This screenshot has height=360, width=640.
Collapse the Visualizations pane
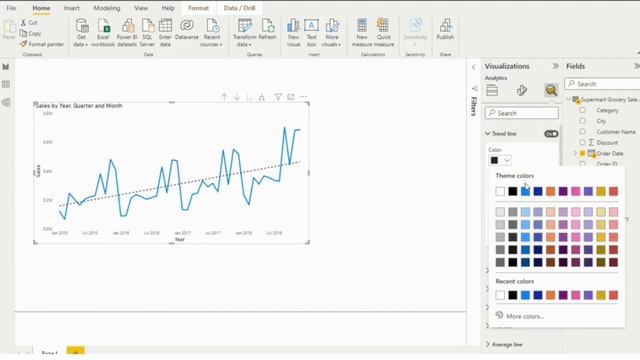(x=556, y=66)
